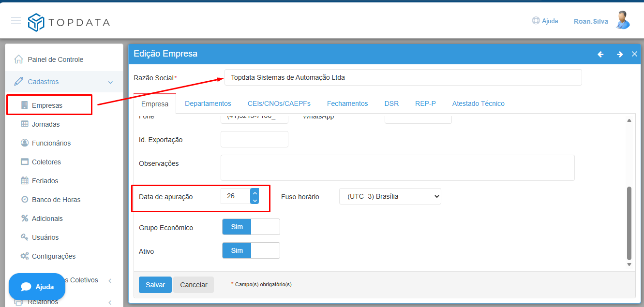Click the scrollbar up arrow
644x307 pixels.
[x=629, y=120]
